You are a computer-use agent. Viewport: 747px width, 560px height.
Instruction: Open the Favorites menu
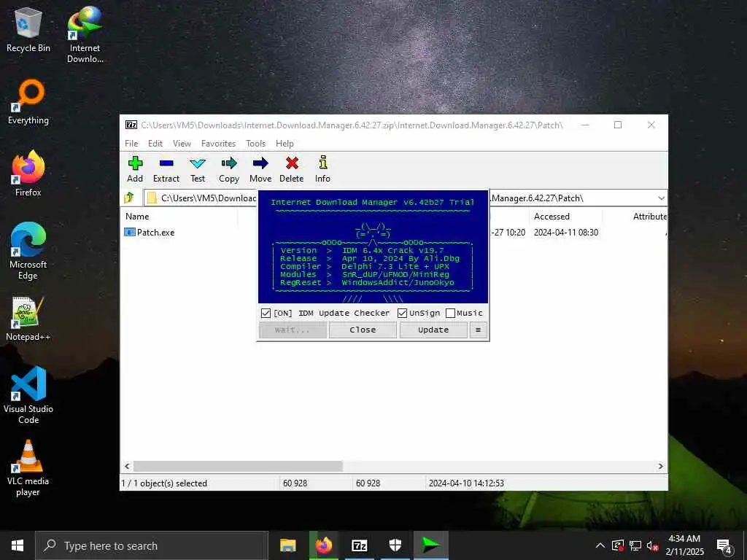218,144
